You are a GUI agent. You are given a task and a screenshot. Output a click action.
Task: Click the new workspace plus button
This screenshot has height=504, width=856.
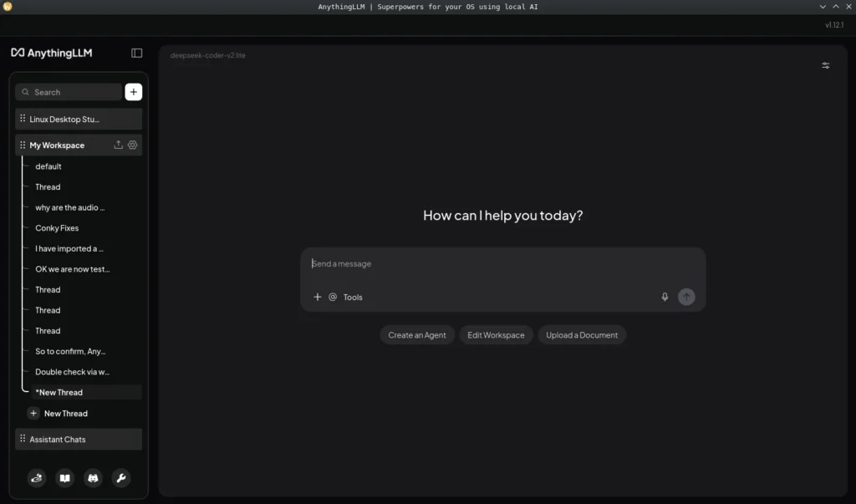pos(133,92)
